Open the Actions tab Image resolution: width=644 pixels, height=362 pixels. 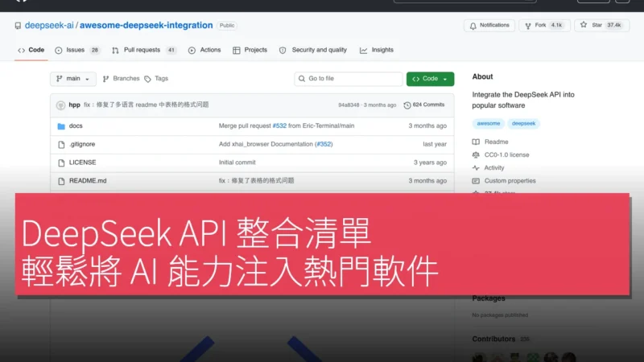[x=204, y=50]
